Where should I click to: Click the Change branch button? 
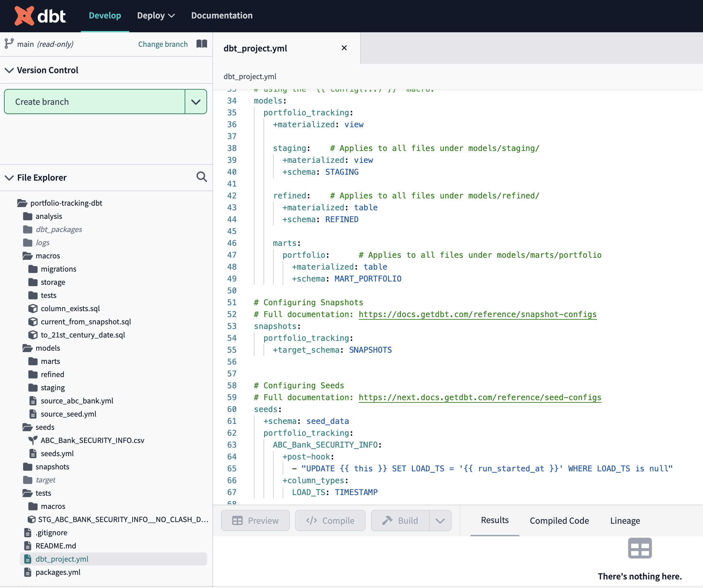(163, 44)
